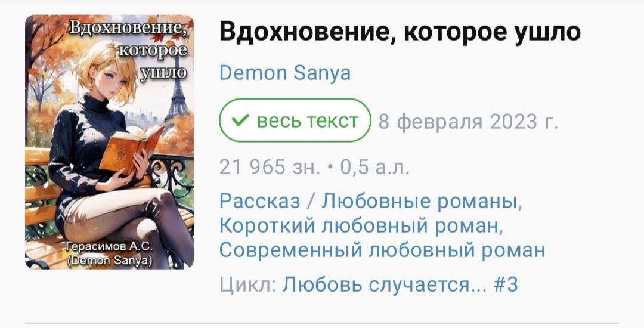Open the cycle "Любовь случается... #3" link
This screenshot has width=644, height=328.
coord(400,284)
